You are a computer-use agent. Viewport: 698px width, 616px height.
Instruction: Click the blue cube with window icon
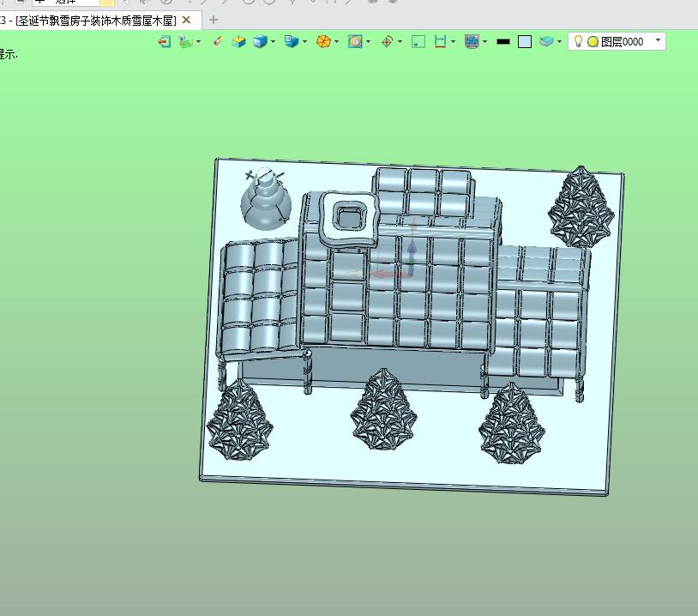click(x=292, y=42)
